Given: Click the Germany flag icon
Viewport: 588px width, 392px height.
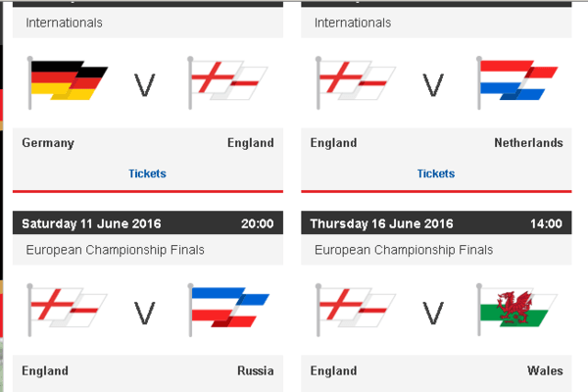Looking at the screenshot, I should coord(67,81).
